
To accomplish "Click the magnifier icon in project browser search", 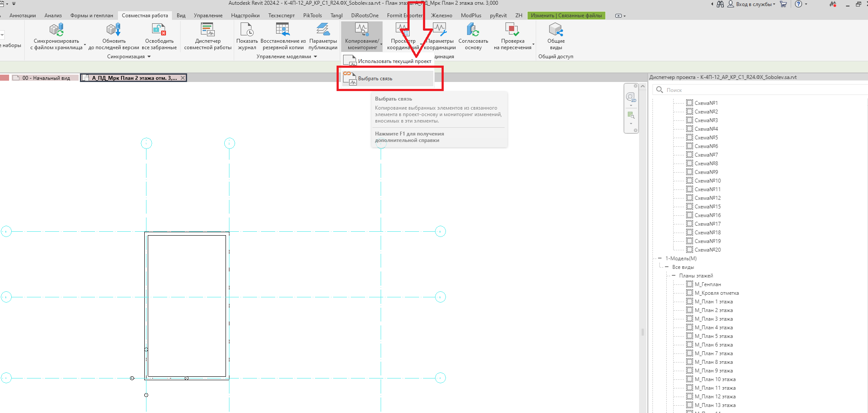I will (x=659, y=90).
